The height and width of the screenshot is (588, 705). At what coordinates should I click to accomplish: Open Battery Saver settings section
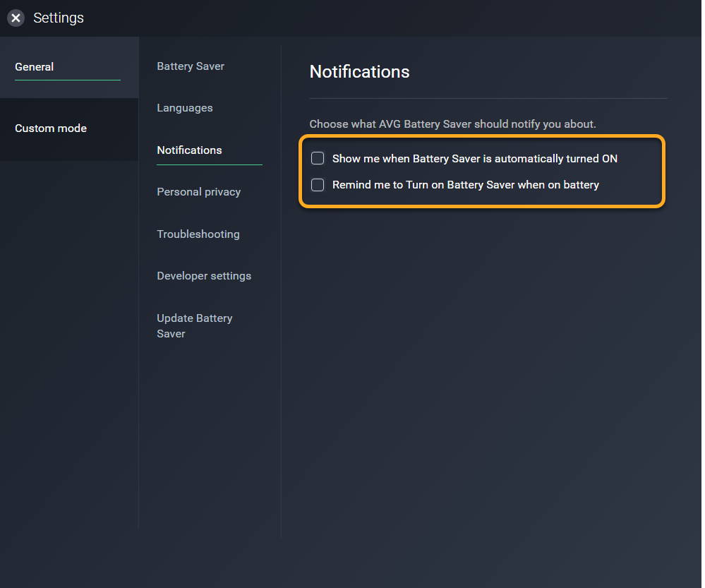click(191, 66)
